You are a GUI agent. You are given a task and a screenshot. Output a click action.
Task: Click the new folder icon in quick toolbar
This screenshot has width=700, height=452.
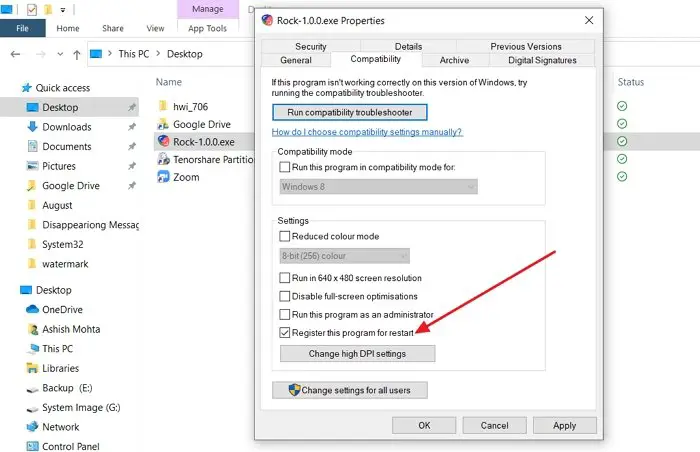pos(48,9)
